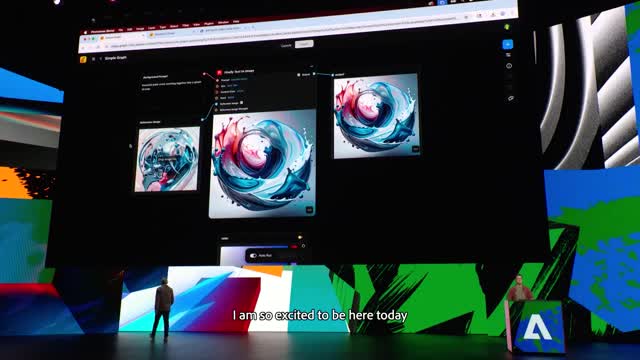Click the corner button on the generated node image

(x=309, y=210)
